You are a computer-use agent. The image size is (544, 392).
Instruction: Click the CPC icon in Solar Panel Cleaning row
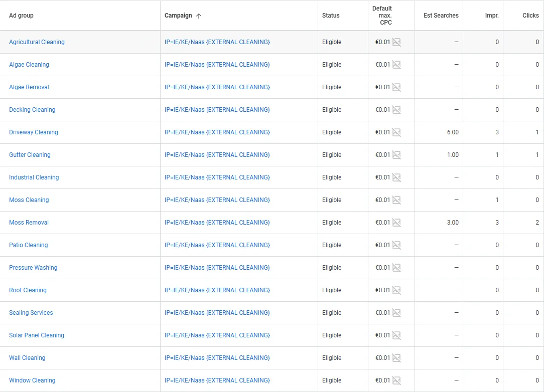click(x=396, y=335)
